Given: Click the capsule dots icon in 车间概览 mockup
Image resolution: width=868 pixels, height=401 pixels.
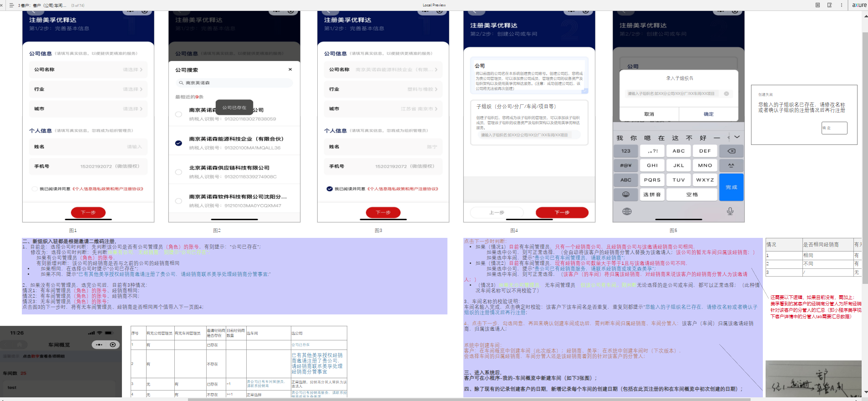Looking at the screenshot, I should point(99,345).
